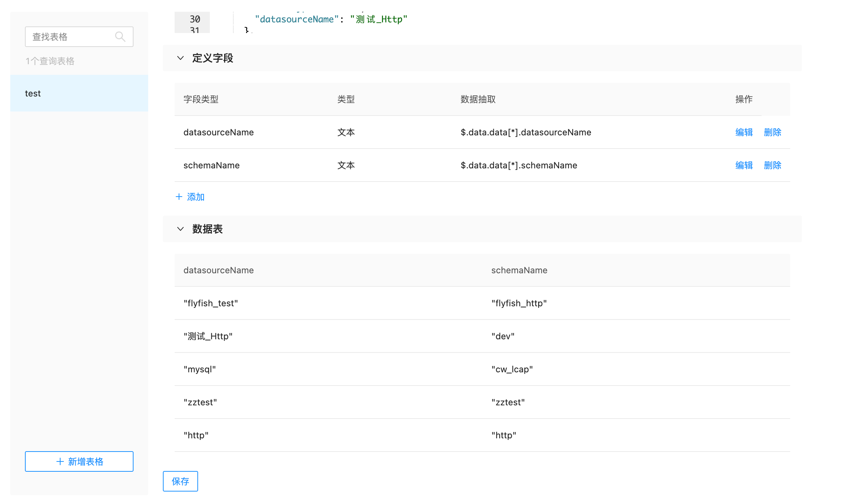The width and height of the screenshot is (843, 504).
Task: Edit the datasourceName field
Action: tap(744, 132)
